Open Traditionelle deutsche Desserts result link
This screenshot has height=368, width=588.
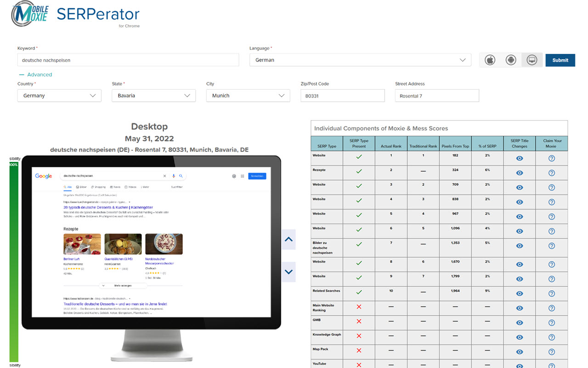tap(115, 304)
